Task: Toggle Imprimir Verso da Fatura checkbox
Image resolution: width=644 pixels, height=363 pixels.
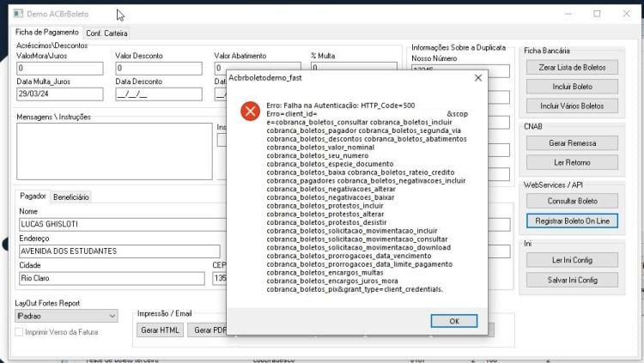Action: click(19, 332)
